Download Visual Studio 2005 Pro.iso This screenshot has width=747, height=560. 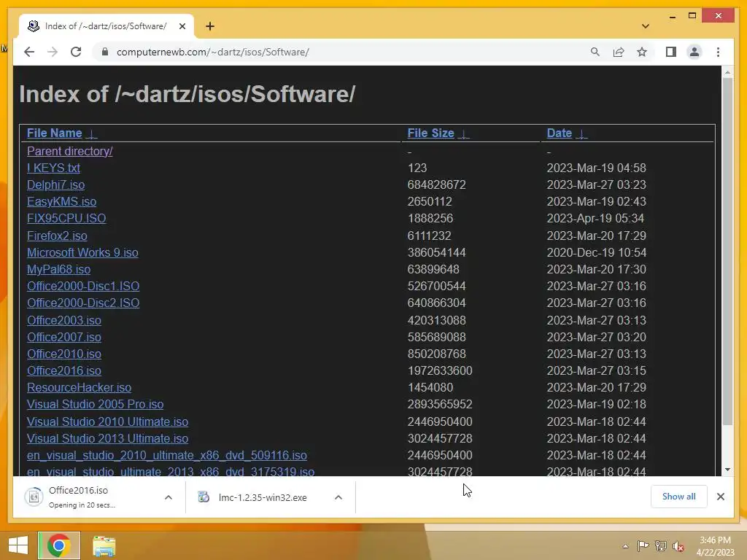click(x=96, y=404)
